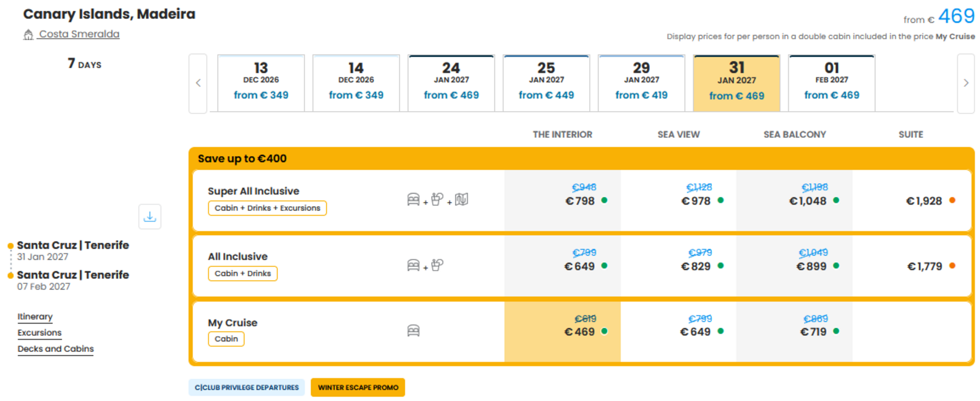Open the Itinerary link
The image size is (980, 401).
(x=35, y=317)
